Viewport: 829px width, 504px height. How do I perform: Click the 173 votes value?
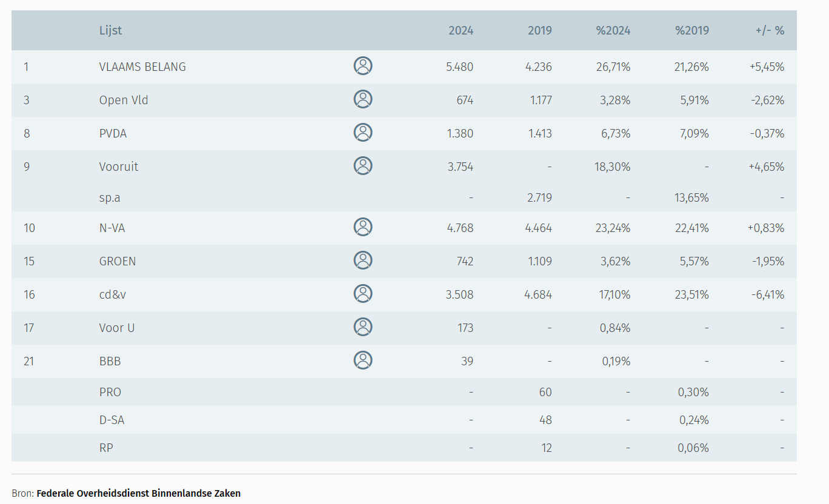click(x=466, y=328)
